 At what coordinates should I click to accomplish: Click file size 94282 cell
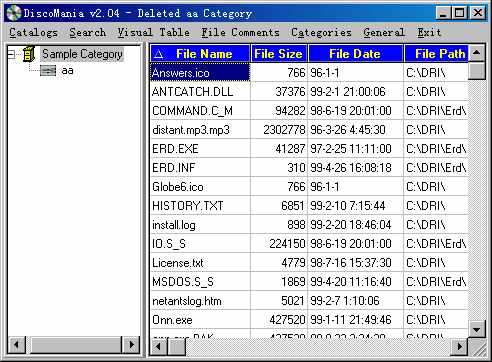click(x=279, y=111)
